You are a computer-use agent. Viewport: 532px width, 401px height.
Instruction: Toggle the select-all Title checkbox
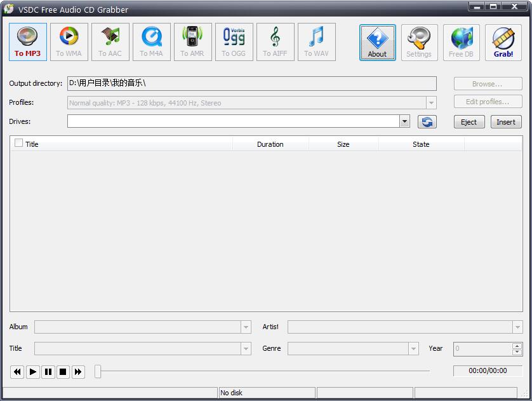[18, 144]
